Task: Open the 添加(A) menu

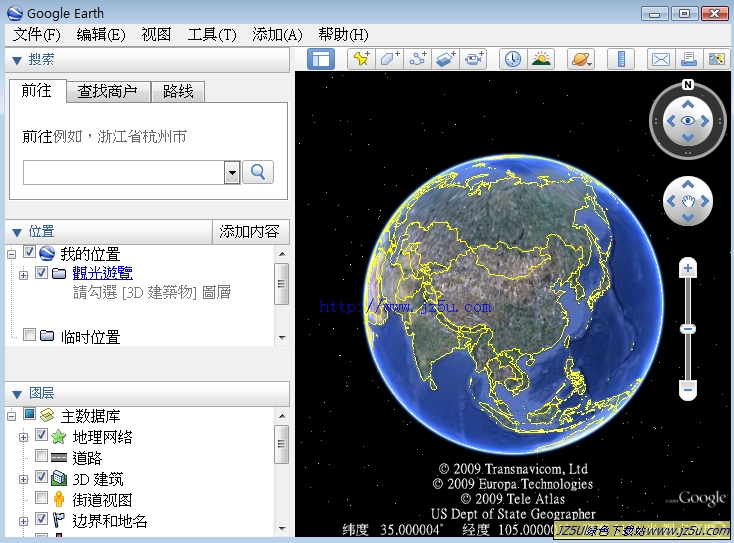Action: coord(277,35)
